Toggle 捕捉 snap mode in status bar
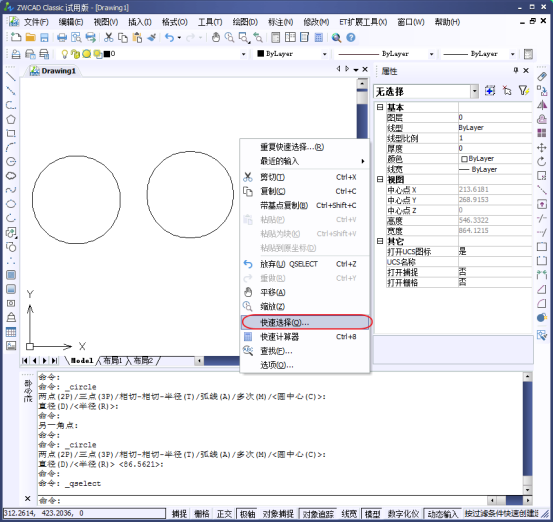Screen dimensions: 554x523 (x=179, y=513)
